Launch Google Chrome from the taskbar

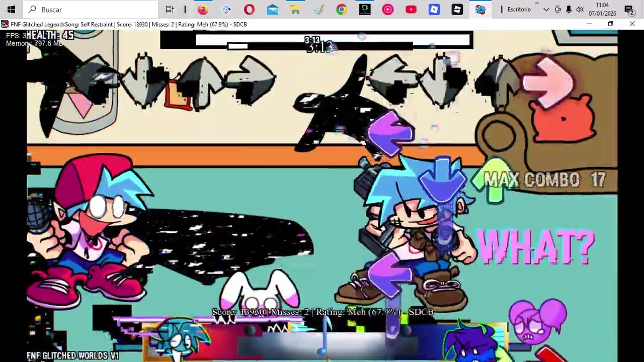click(x=342, y=9)
